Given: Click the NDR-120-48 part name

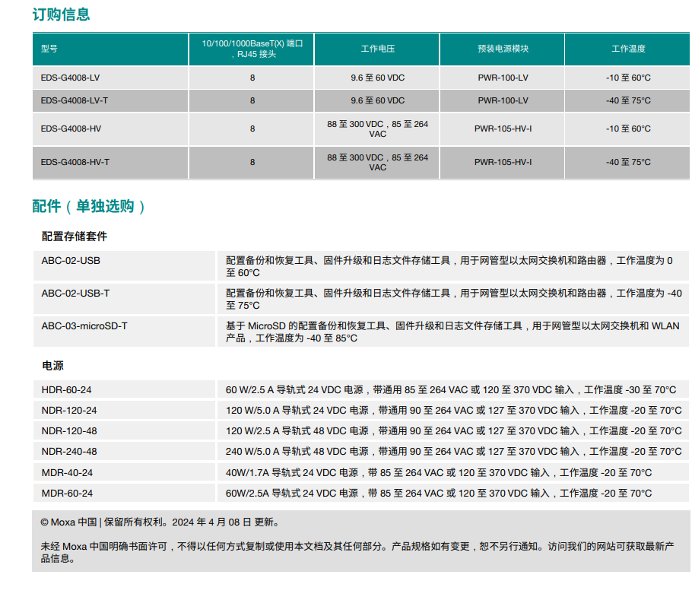Looking at the screenshot, I should click(69, 431).
